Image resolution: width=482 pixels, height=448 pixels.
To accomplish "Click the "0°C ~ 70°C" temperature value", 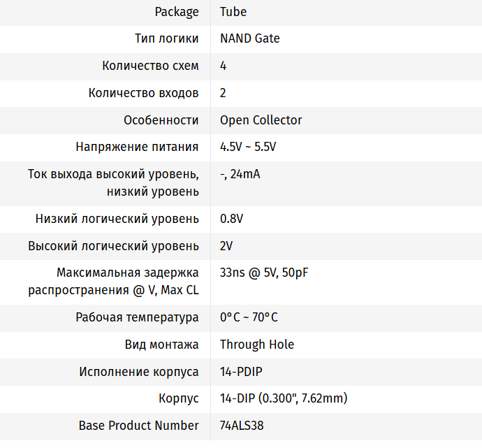I will (249, 317).
